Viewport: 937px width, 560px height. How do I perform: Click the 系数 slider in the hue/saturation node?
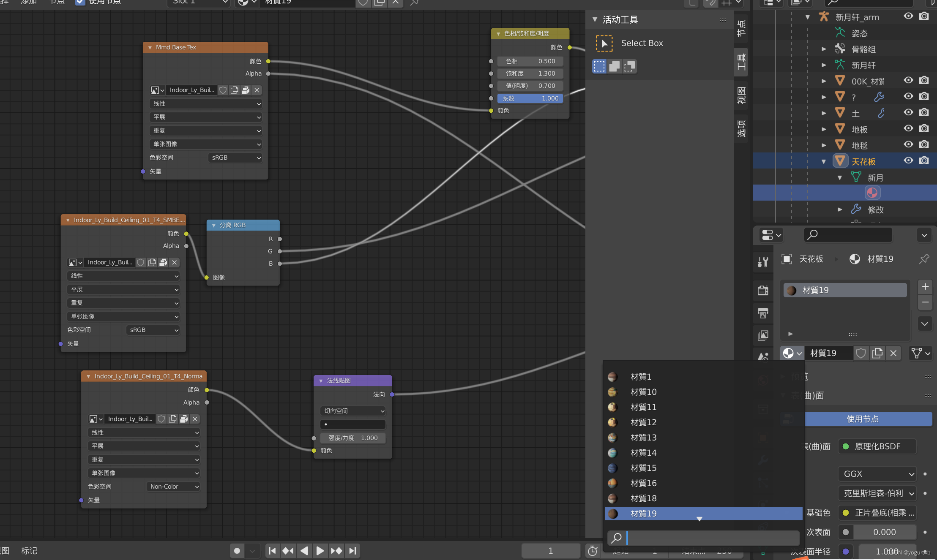[x=530, y=98]
